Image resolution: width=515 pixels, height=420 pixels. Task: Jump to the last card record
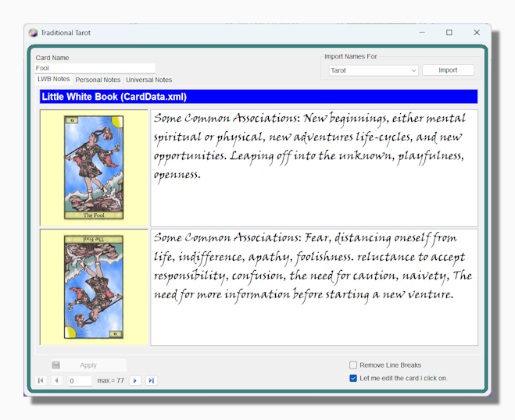point(152,381)
